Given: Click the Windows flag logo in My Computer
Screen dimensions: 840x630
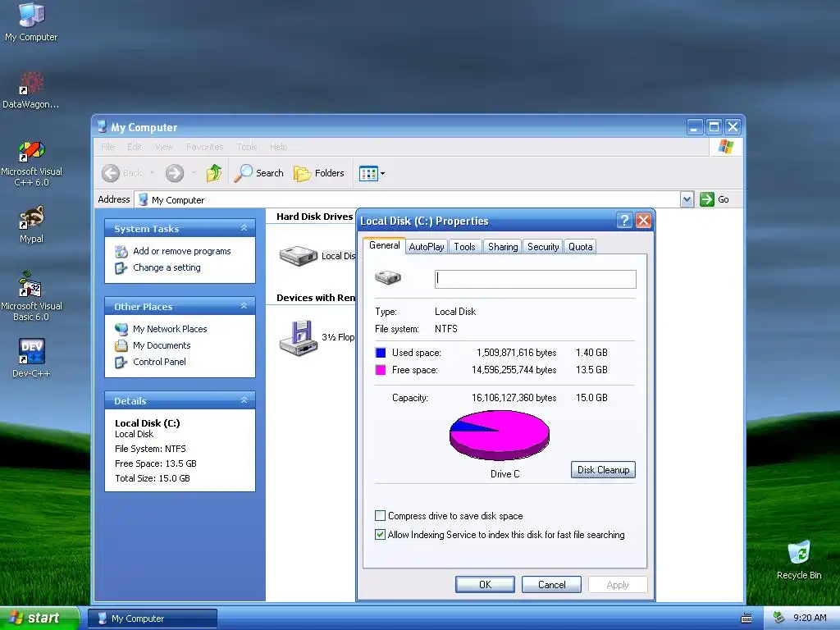Looking at the screenshot, I should click(726, 147).
